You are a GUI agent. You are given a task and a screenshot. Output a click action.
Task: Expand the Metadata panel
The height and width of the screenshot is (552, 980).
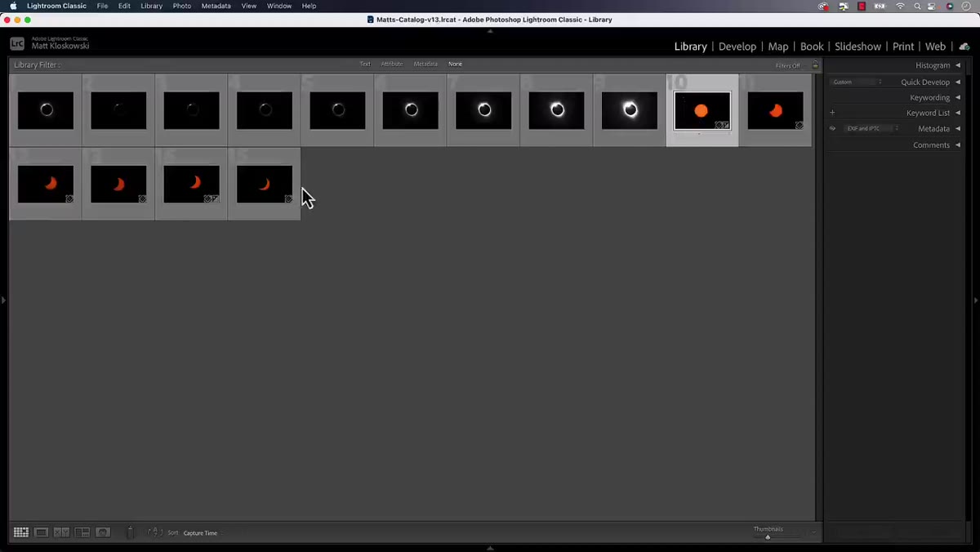point(938,128)
